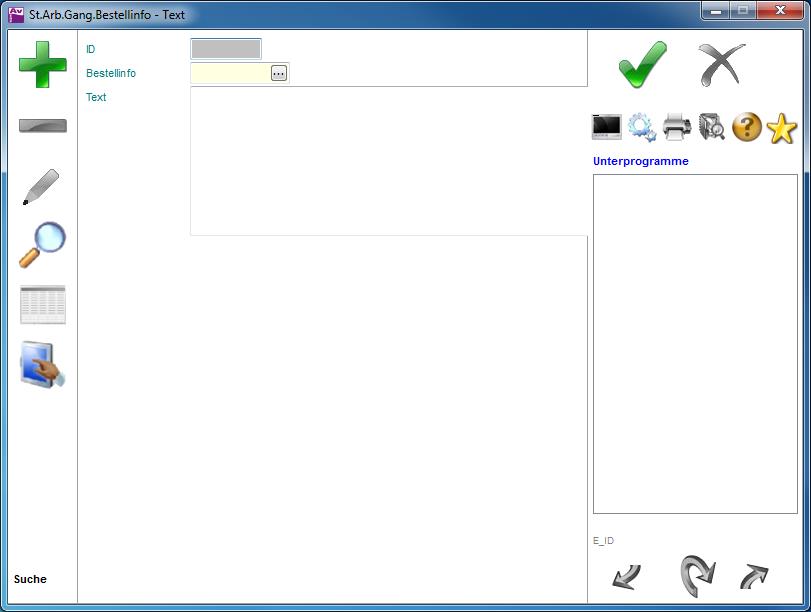Select the pencil edit icon

(41, 187)
